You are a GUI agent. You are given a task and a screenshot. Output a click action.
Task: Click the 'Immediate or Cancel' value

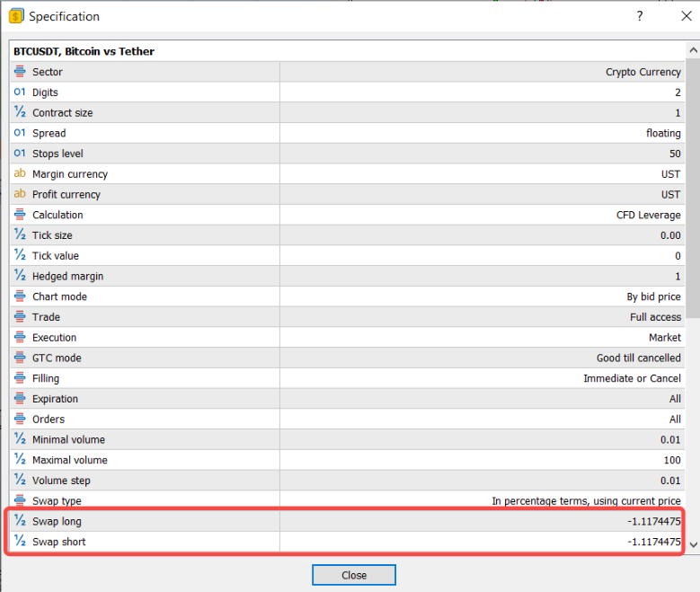[632, 378]
